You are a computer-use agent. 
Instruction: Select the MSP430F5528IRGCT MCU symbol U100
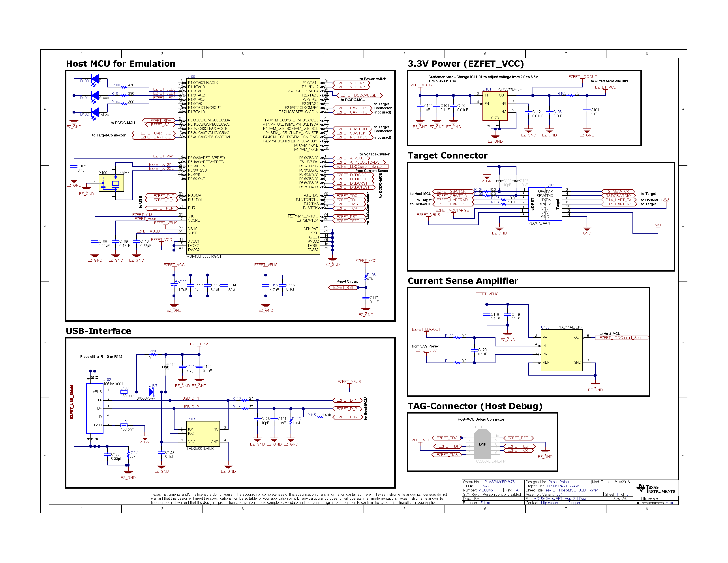(x=253, y=167)
